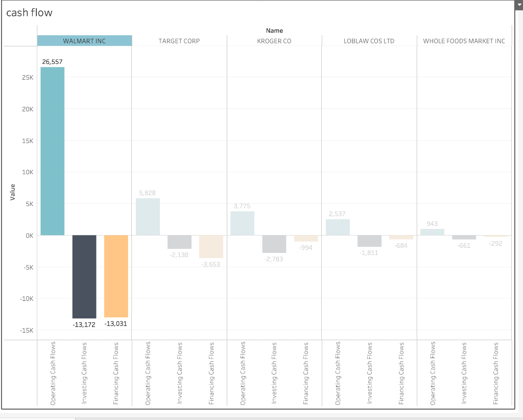
Task: Click the cash flow sheet title
Action: coord(29,12)
